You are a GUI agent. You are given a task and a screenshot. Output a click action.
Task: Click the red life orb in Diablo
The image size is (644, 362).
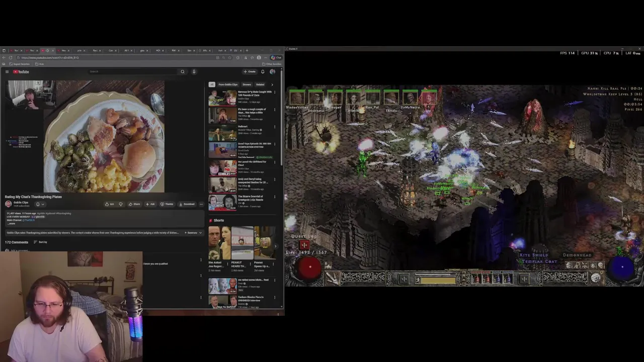(x=309, y=266)
